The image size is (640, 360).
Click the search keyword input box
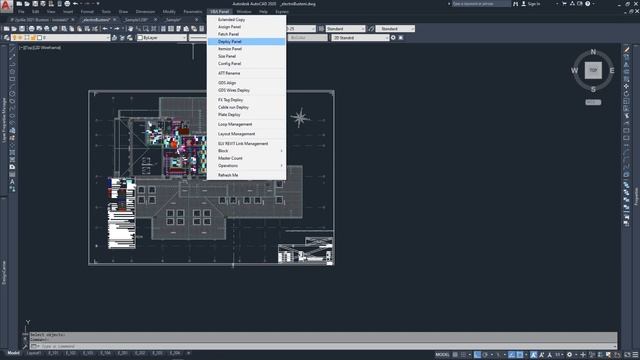[481, 4]
